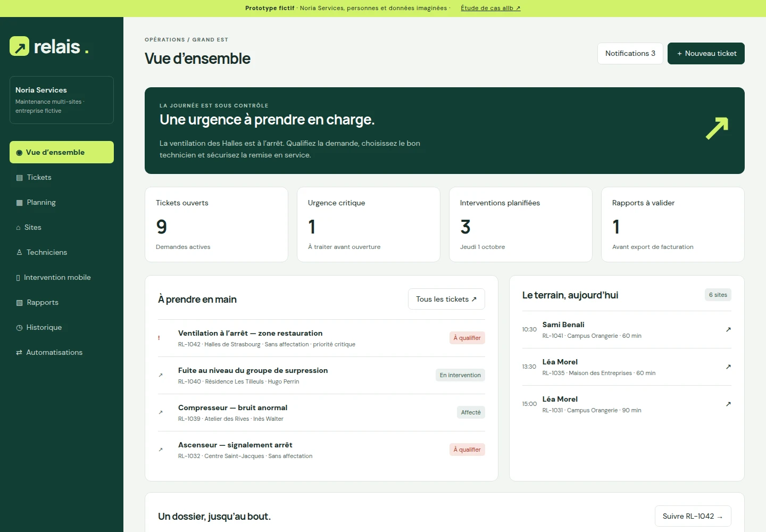Click the 6 sites badge
Screen dimensions: 766x532
pos(718,295)
